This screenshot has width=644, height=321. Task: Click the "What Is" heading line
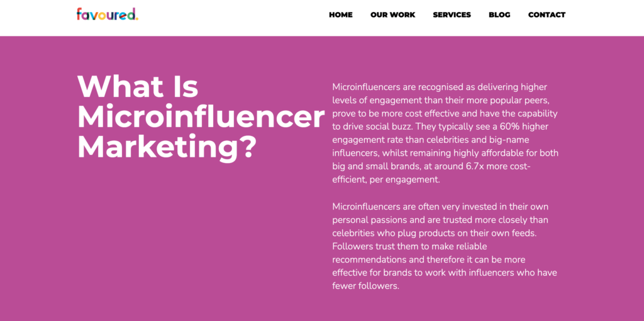tap(138, 87)
